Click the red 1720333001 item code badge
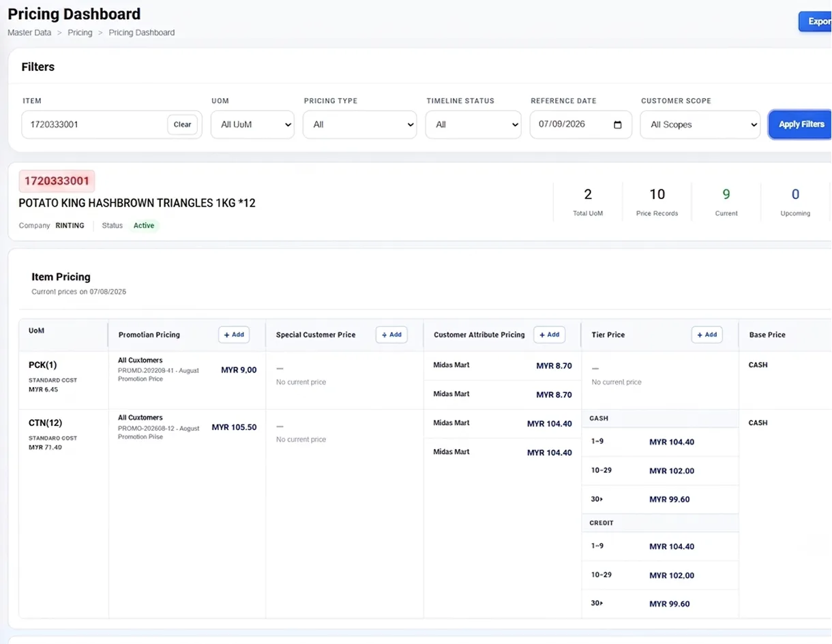 pyautogui.click(x=57, y=181)
